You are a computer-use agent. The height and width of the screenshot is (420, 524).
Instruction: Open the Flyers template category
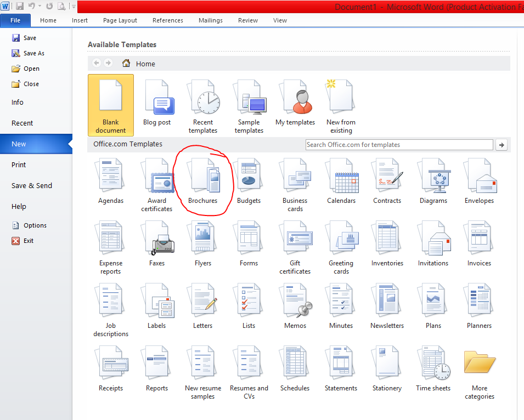[203, 243]
